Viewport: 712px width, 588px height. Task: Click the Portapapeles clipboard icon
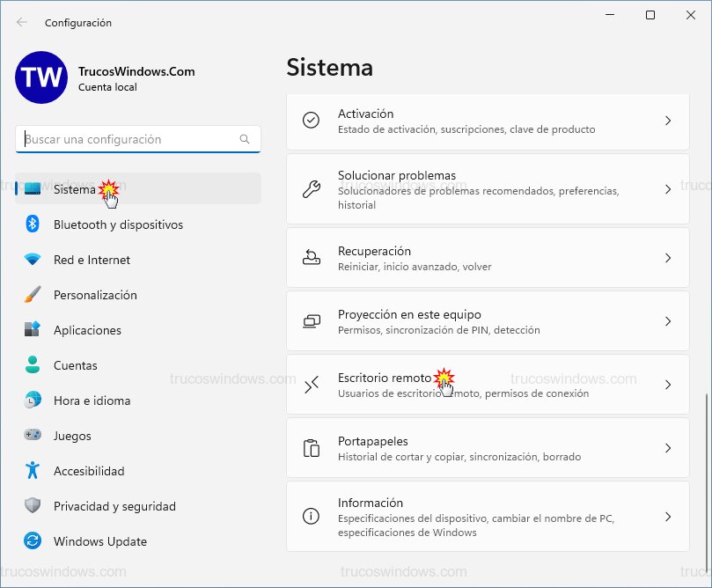(311, 447)
